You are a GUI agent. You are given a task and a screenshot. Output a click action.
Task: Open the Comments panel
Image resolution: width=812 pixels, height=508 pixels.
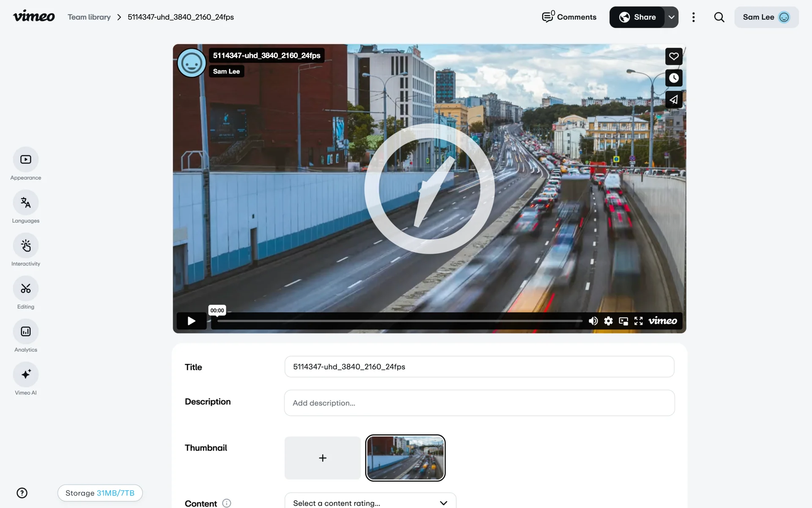click(x=569, y=17)
